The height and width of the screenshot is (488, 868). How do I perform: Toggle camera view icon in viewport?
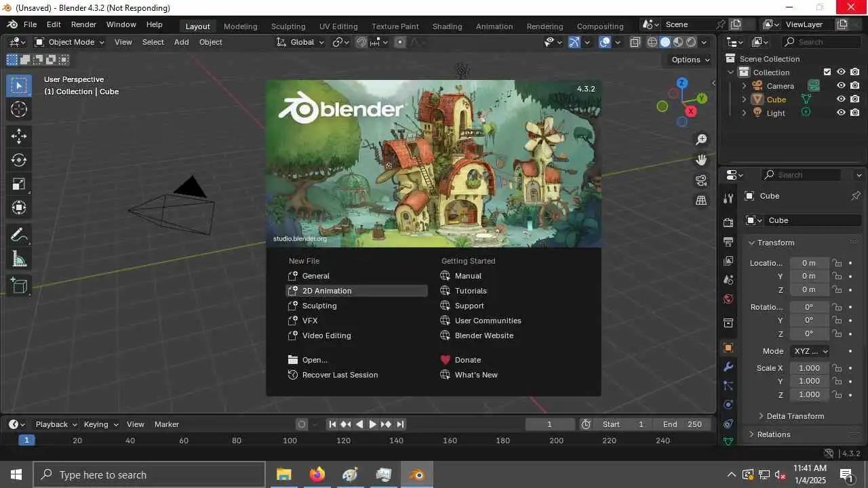click(701, 180)
